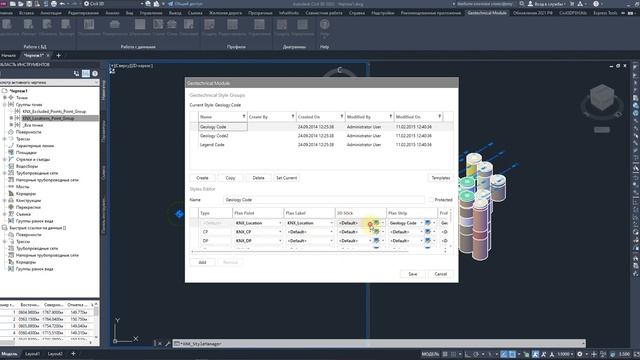Screen dimensions: 640x360
Task: Click the filter icon on Modified On column
Action: click(440, 117)
